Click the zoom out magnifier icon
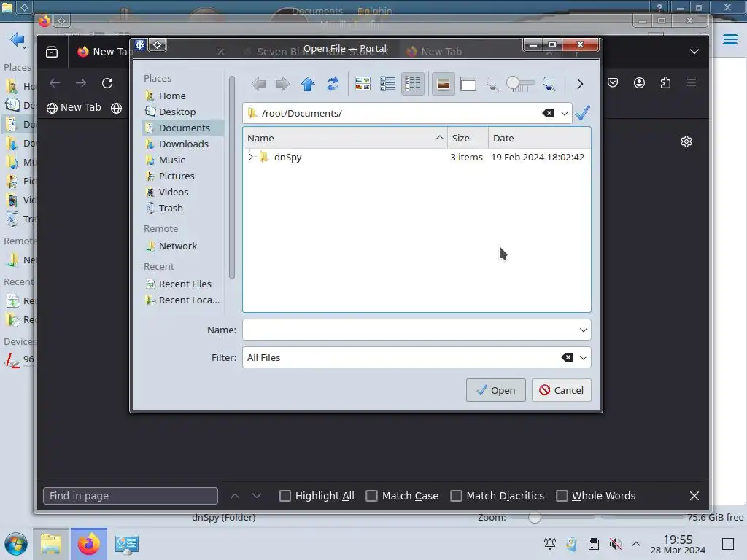This screenshot has width=747, height=560. 492,85
